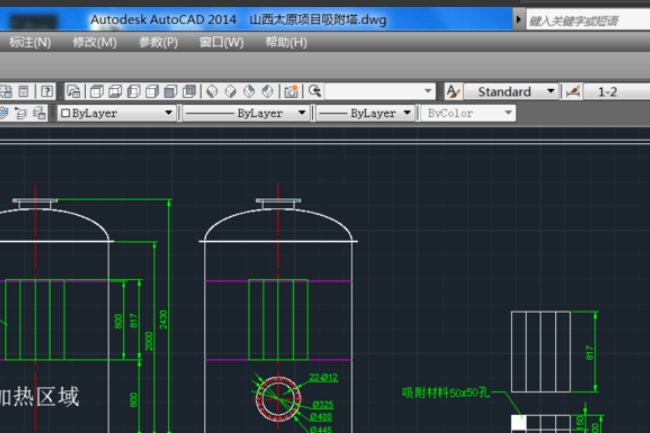Click the arrow left of search box
Viewport: 650px width, 433px height.
[518, 19]
